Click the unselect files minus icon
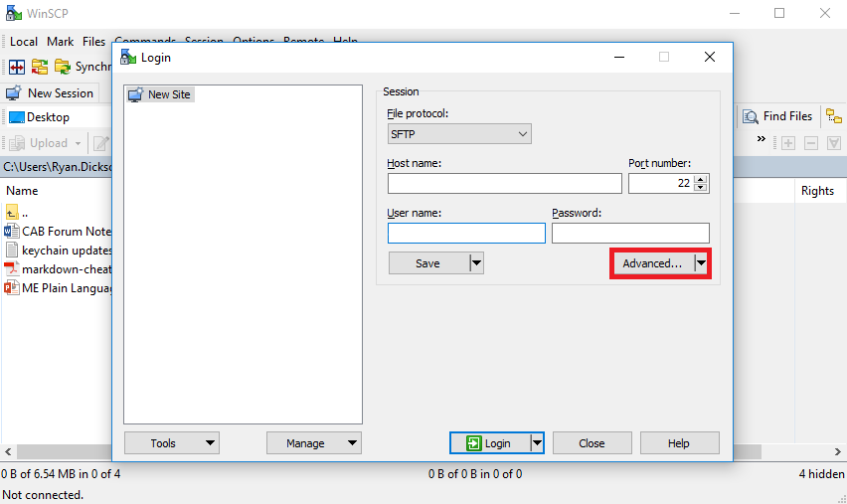The height and width of the screenshot is (504, 847). (x=811, y=143)
